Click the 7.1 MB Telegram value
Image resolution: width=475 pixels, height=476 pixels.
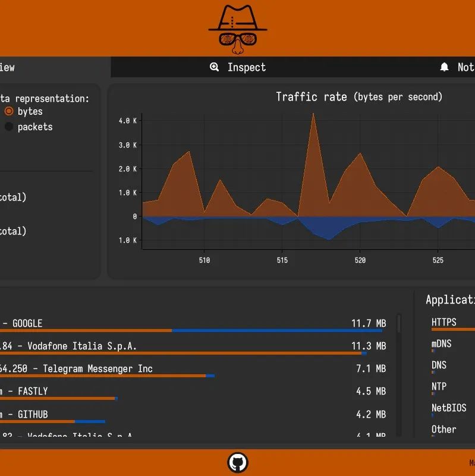(x=371, y=368)
